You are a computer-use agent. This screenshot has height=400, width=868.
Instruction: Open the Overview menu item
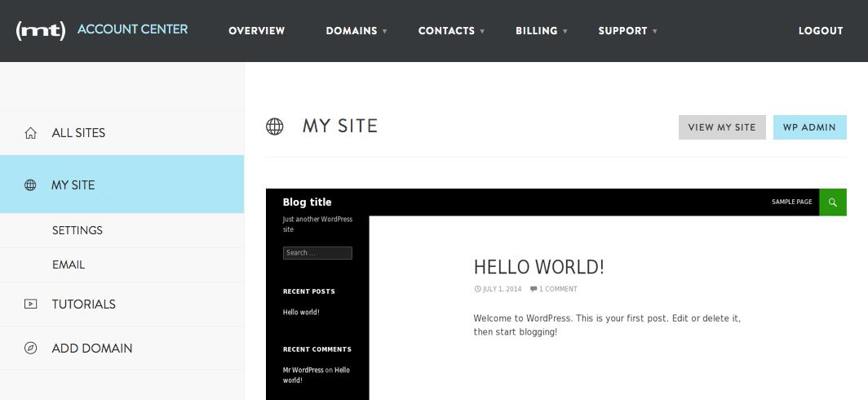(257, 31)
